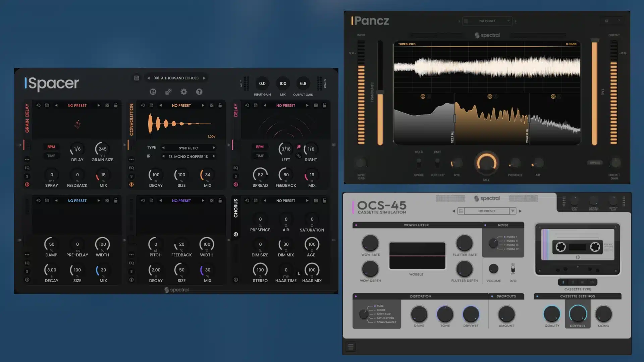This screenshot has width=644, height=362.
Task: Toggle the Wow/Flutter section enable dot
Action: [356, 225]
